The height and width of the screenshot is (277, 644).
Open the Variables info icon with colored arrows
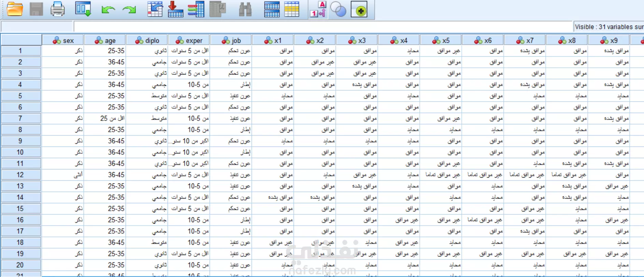coord(196,9)
